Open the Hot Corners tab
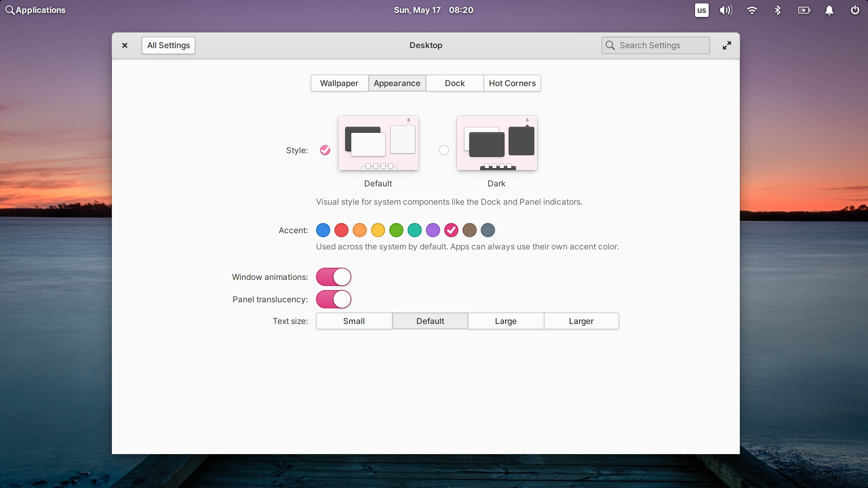Screen dimensions: 868x488 (x=512, y=83)
